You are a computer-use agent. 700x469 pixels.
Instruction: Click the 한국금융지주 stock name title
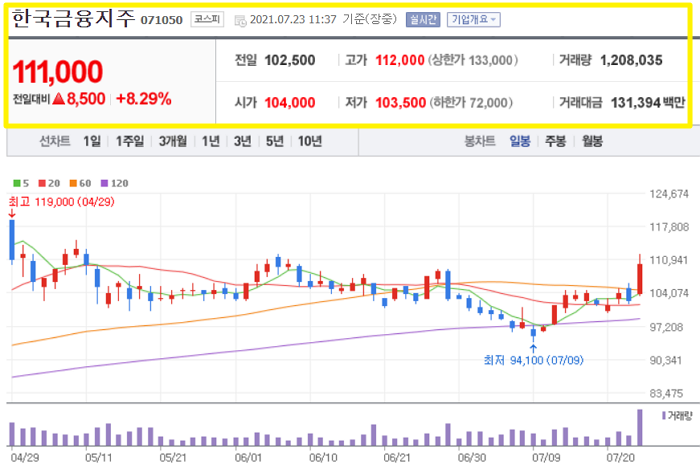tap(73, 19)
